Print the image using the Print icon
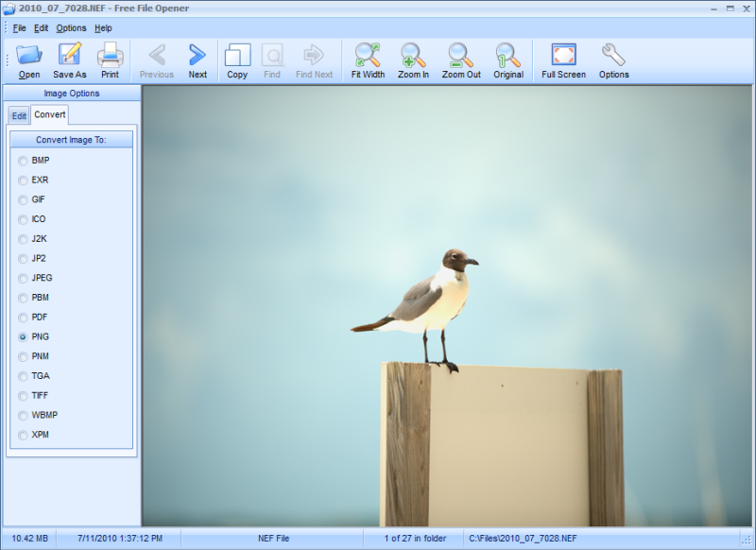756x550 pixels. point(110,60)
